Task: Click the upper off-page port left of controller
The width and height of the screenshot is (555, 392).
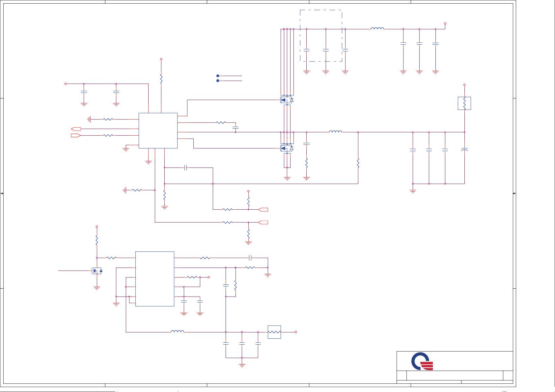Action: point(76,129)
